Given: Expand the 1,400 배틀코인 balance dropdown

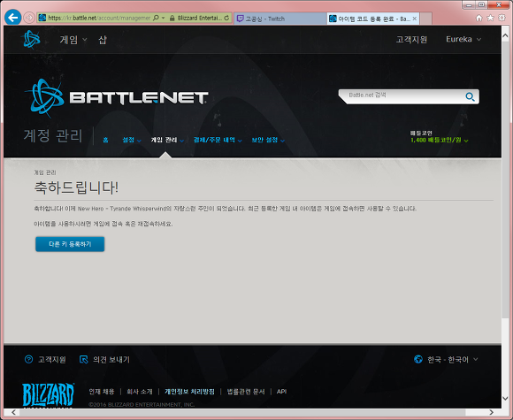Looking at the screenshot, I should click(x=440, y=140).
